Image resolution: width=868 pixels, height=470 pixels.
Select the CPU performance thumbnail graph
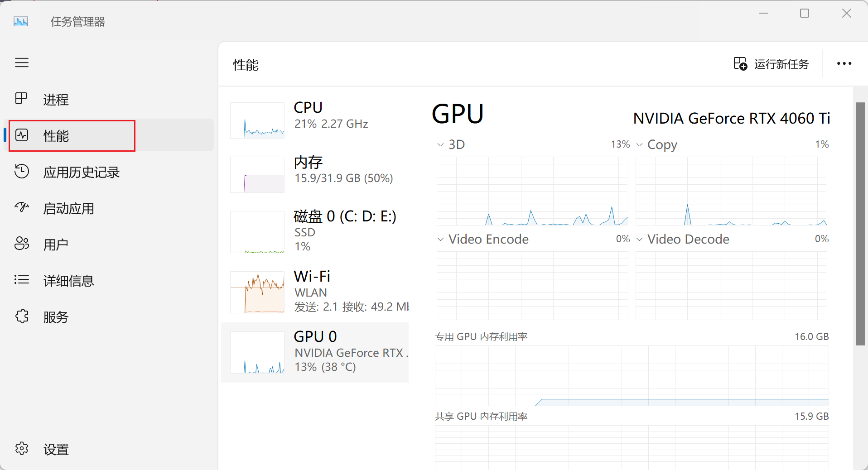[x=257, y=120]
